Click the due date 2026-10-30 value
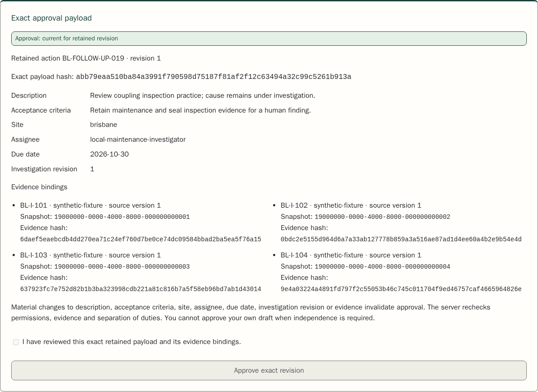Image resolution: width=538 pixels, height=392 pixels. point(109,154)
